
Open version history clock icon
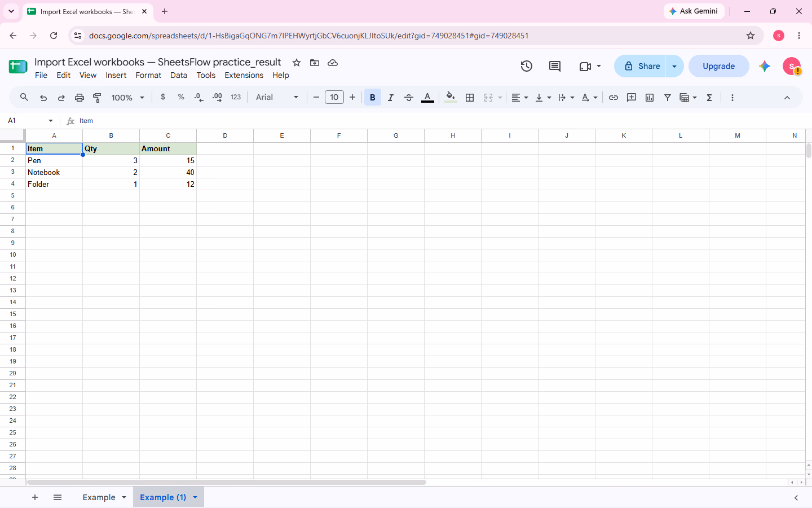[x=527, y=66]
